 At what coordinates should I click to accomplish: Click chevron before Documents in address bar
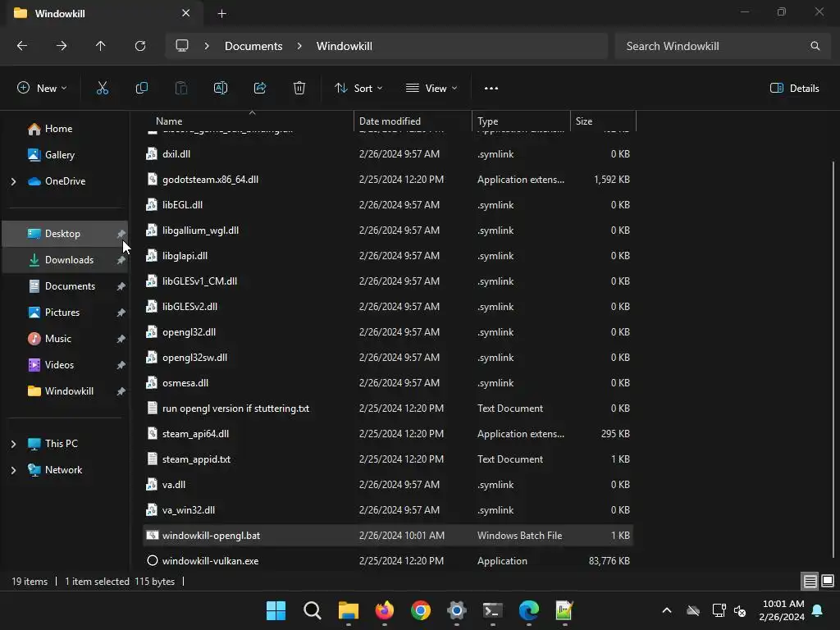pos(207,46)
